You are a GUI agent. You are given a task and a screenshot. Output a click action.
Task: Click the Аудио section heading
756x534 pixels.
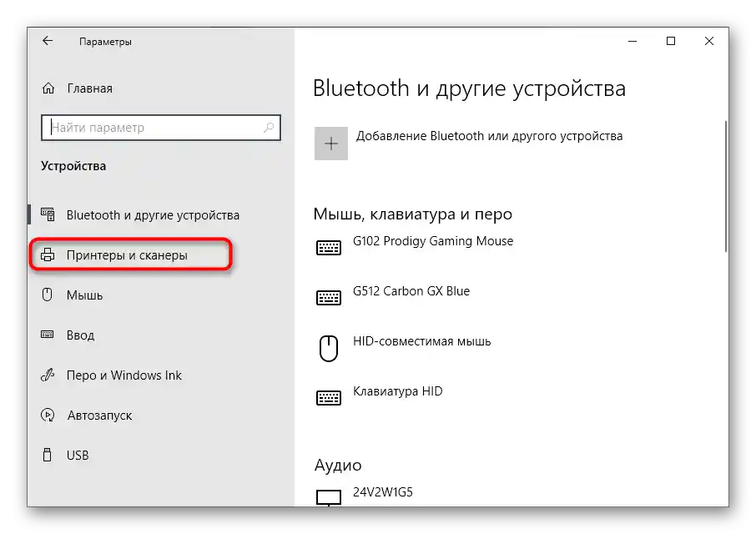(338, 465)
